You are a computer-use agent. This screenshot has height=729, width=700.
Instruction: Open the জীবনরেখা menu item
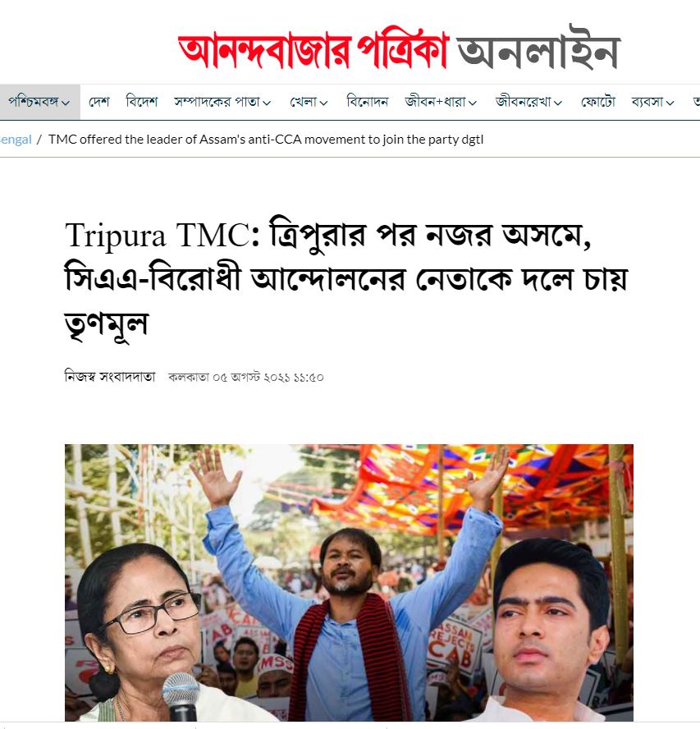pos(524,101)
